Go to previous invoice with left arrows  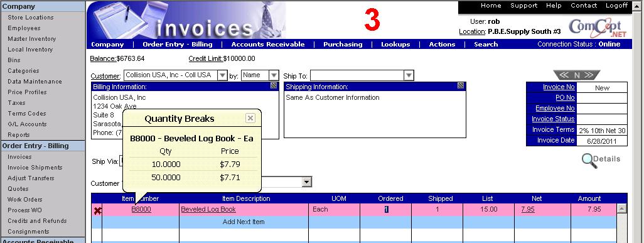(x=564, y=75)
